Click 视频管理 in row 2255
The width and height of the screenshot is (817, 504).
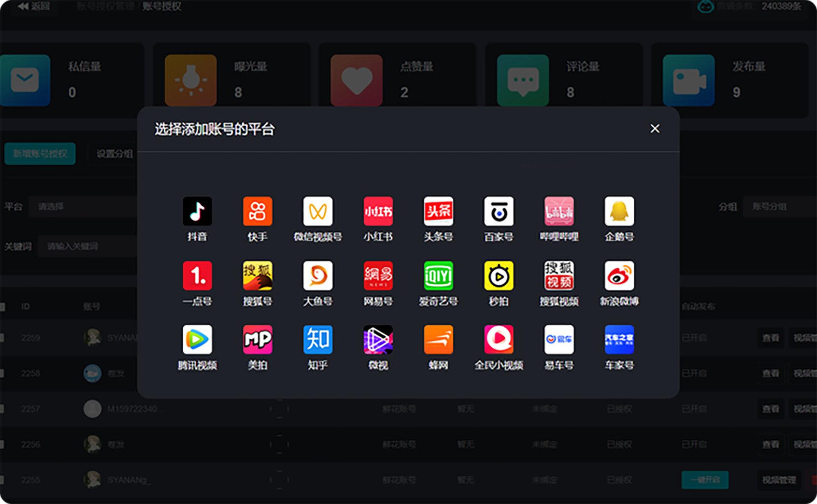point(779,480)
